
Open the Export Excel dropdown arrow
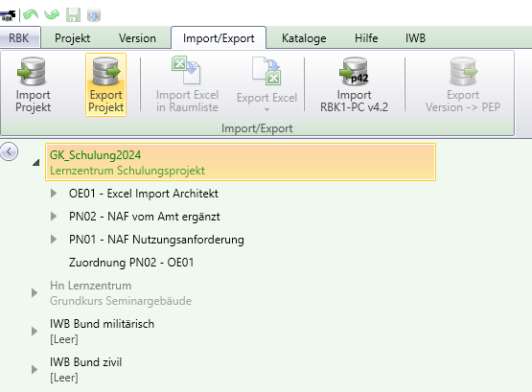pyautogui.click(x=266, y=109)
